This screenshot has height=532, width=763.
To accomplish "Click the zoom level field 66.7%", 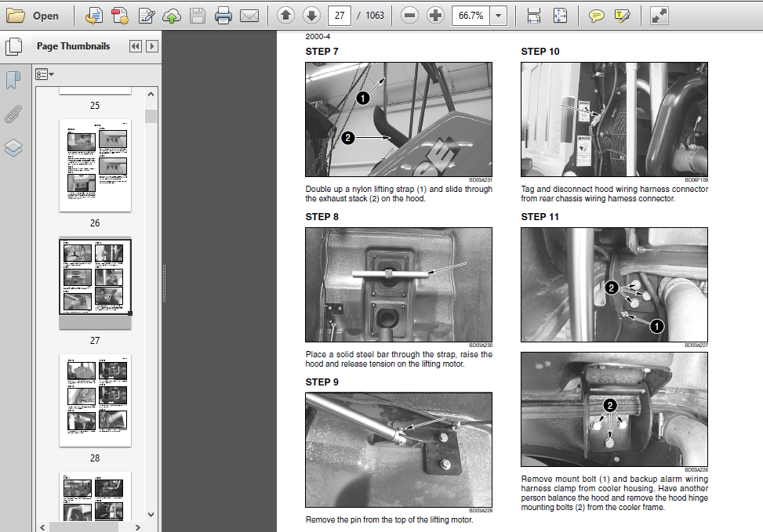I will coord(471,16).
